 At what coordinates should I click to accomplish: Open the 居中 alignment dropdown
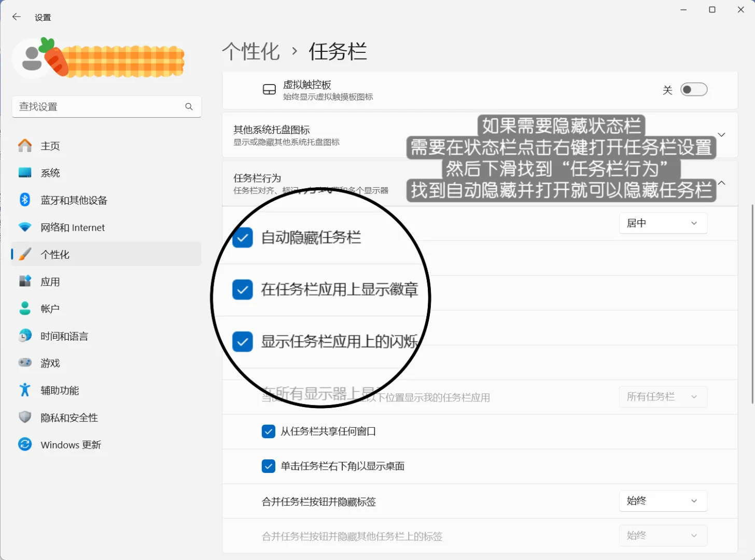(663, 223)
